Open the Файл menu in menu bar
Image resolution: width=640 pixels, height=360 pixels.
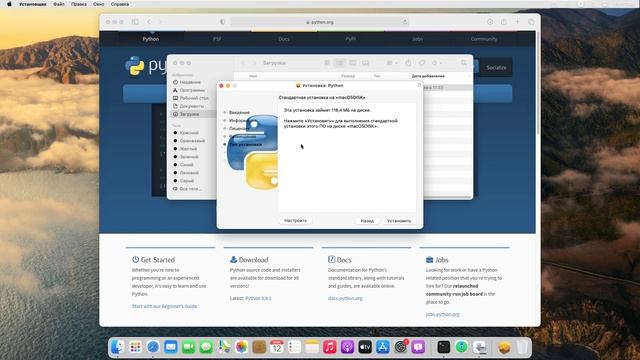[x=59, y=4]
